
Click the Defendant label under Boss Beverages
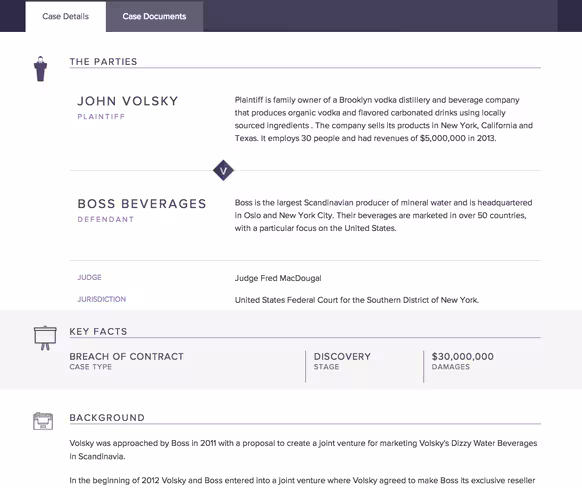click(106, 219)
